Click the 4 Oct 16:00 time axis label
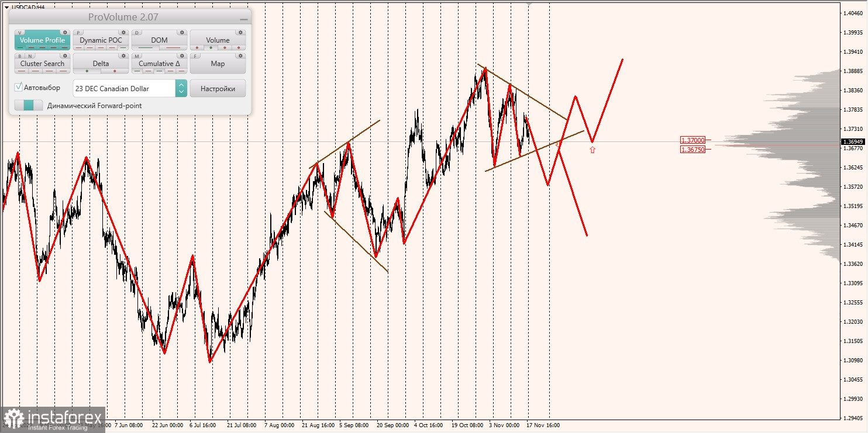Image resolution: width=868 pixels, height=433 pixels. click(x=429, y=425)
